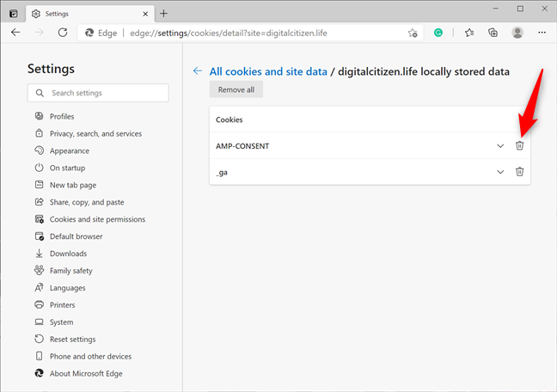
Task: Open Profiles settings
Action: click(62, 117)
